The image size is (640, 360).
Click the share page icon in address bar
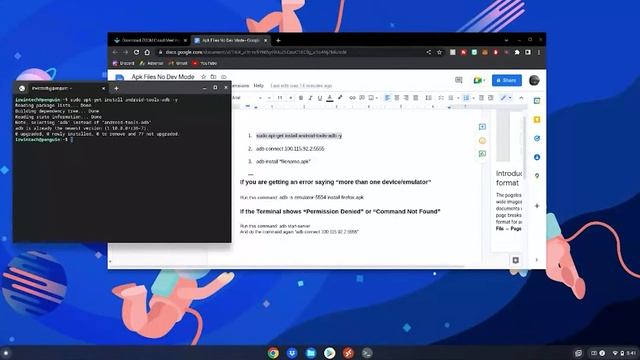[429, 52]
